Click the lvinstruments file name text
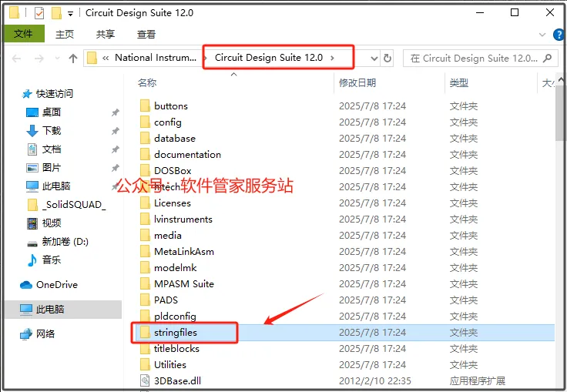The height and width of the screenshot is (392, 567). [x=183, y=219]
